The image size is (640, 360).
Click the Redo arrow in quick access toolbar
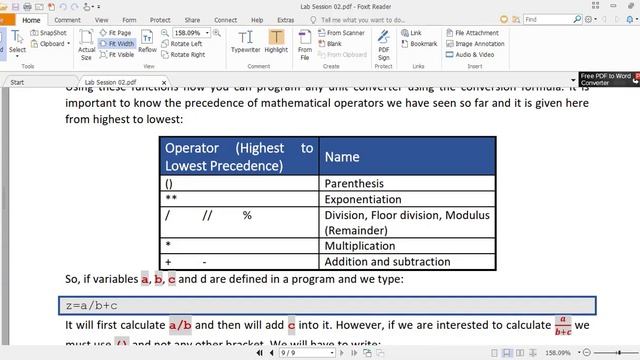pos(74,7)
